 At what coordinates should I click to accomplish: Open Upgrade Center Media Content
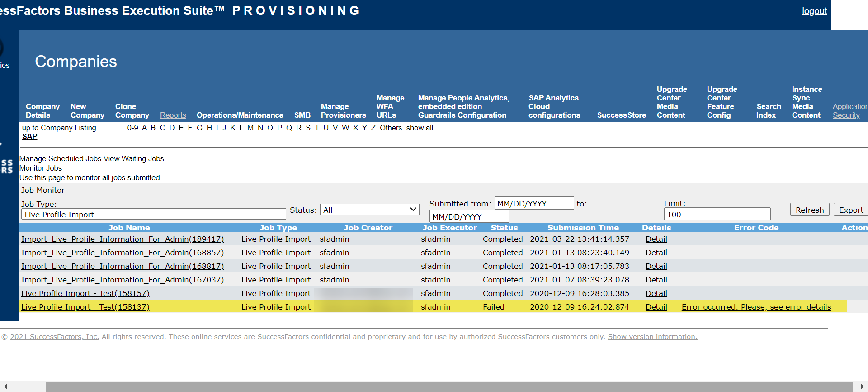(x=672, y=102)
